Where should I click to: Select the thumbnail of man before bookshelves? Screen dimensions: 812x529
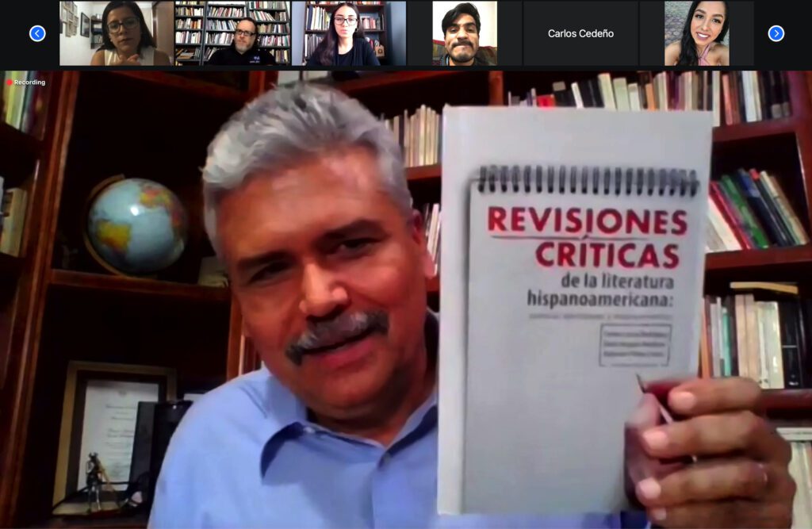232,33
